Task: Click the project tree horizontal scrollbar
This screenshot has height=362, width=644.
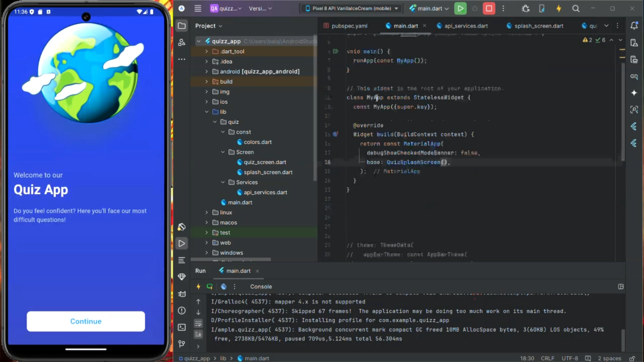Action: pos(231,259)
